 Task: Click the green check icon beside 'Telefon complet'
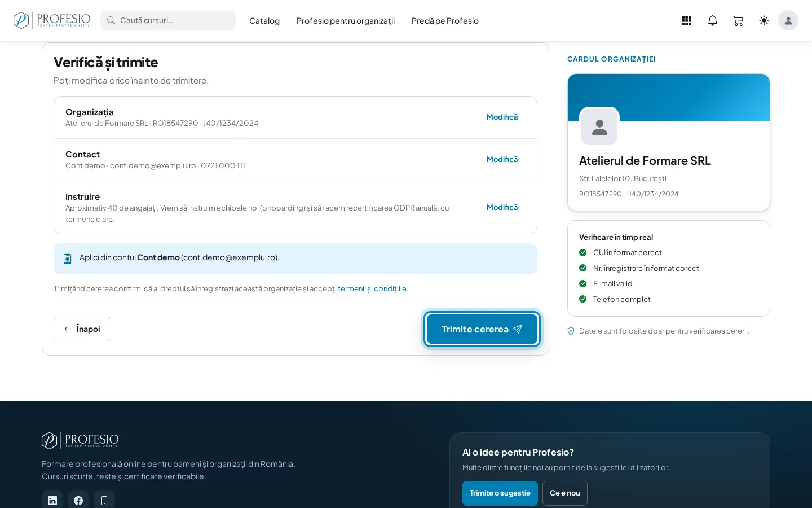583,299
